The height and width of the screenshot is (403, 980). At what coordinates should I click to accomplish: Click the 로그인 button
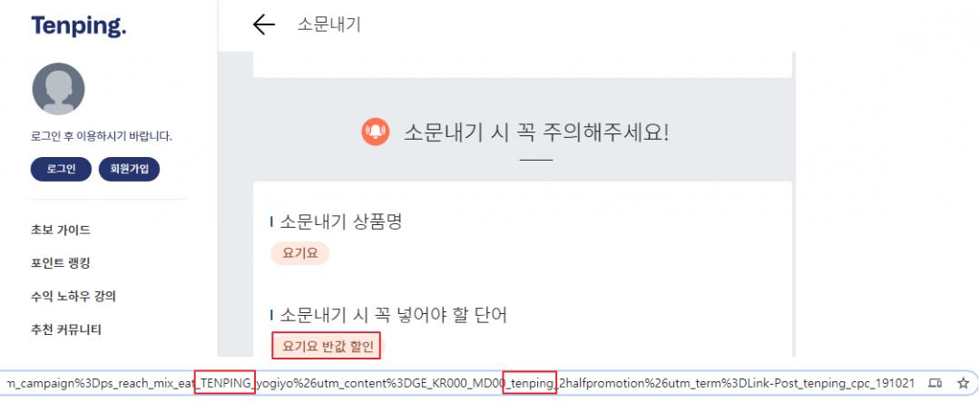click(62, 170)
